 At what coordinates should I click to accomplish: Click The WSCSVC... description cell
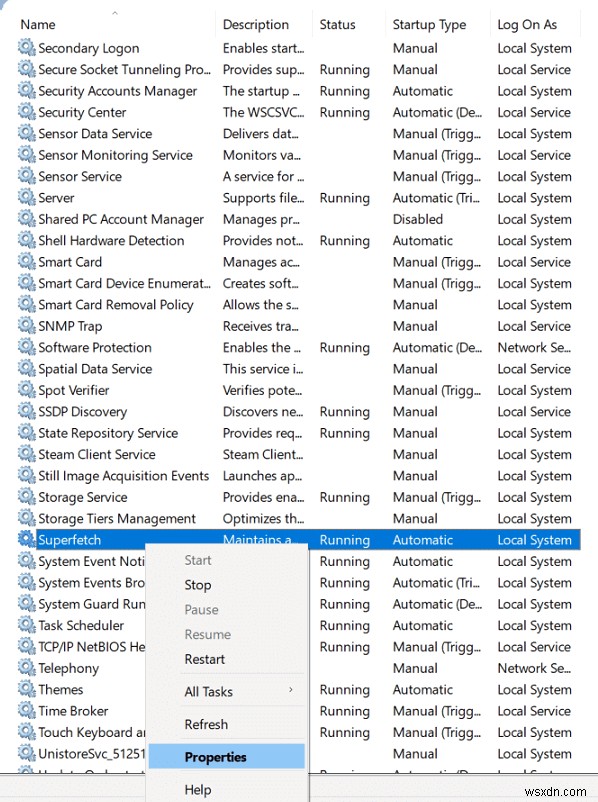263,112
